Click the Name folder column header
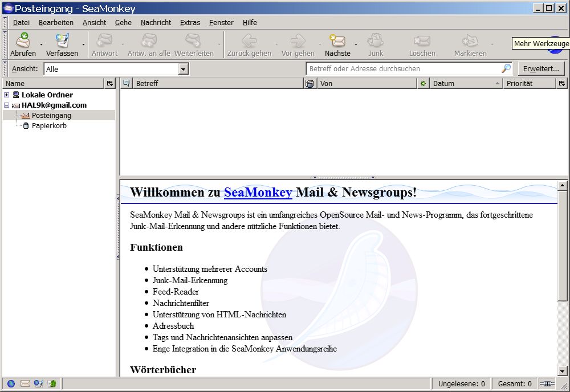 (x=54, y=84)
